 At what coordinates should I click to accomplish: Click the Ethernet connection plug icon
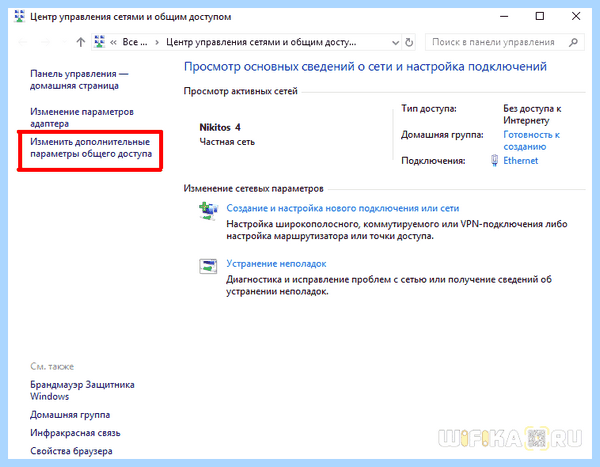point(494,160)
